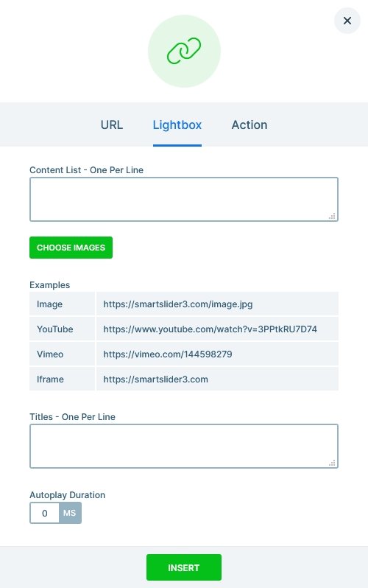Select the Lightbox tab

click(177, 125)
